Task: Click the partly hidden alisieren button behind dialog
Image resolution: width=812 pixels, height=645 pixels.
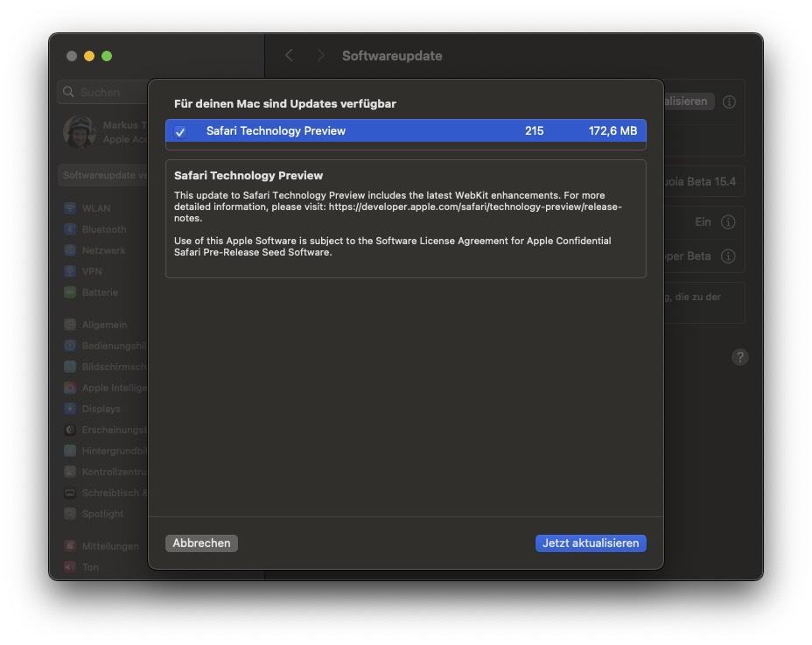Action: (689, 101)
